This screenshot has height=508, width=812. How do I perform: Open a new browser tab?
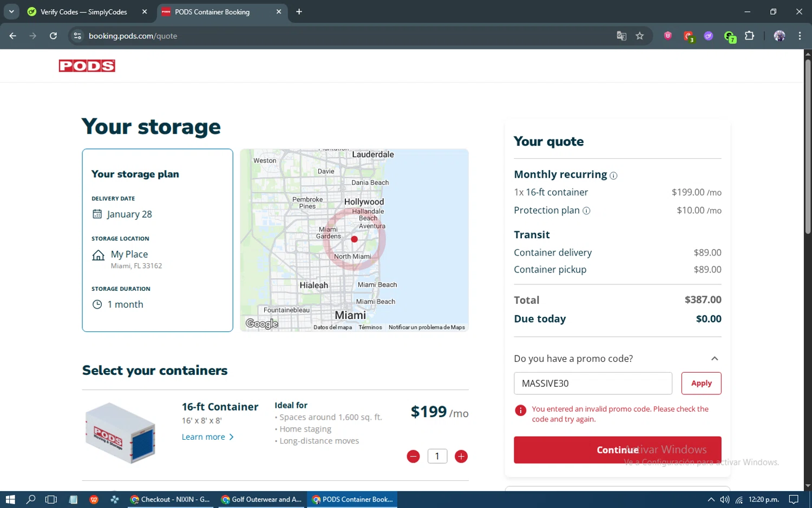pyautogui.click(x=299, y=11)
